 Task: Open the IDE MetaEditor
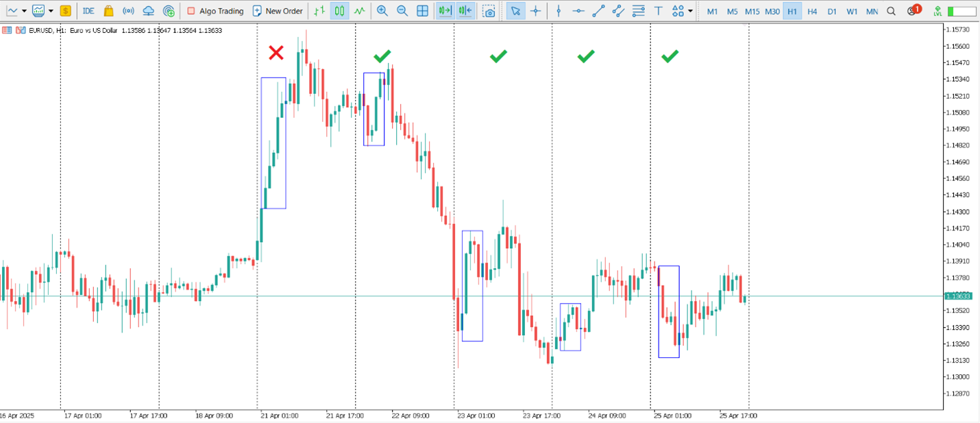tap(88, 11)
